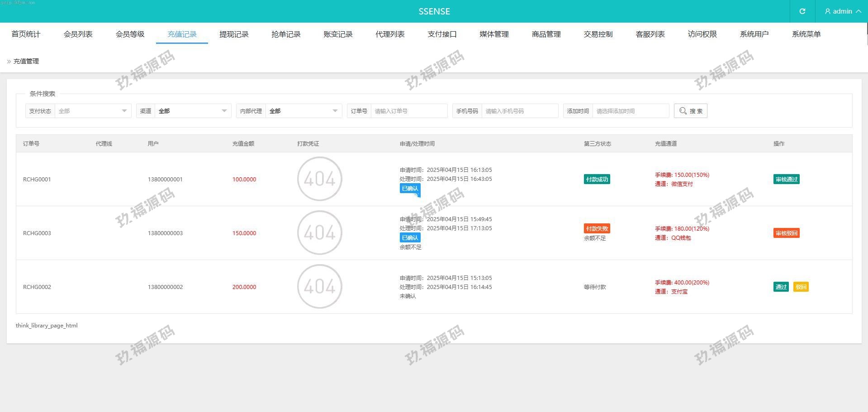Click the 已确认 badge for RCHG0003
The image size is (868, 412).
410,237
